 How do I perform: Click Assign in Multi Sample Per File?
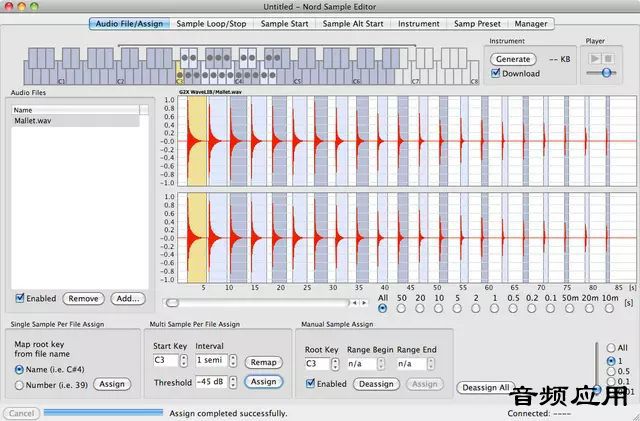[x=263, y=381]
